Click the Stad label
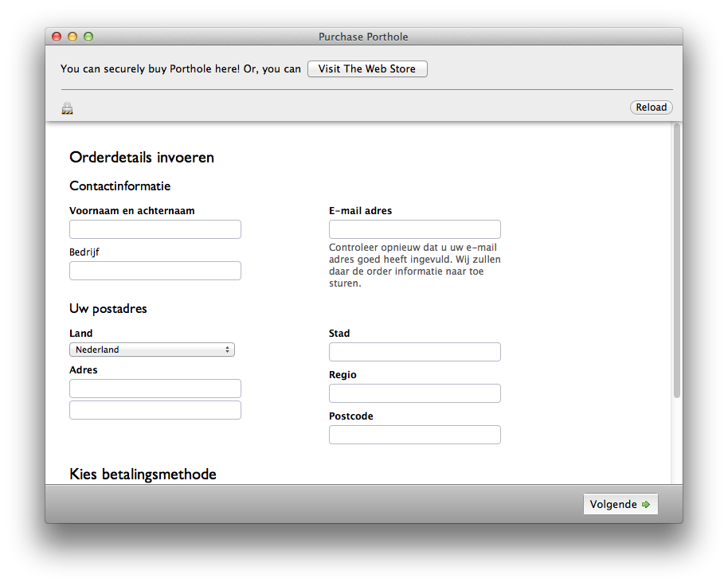This screenshot has height=586, width=728. (339, 333)
